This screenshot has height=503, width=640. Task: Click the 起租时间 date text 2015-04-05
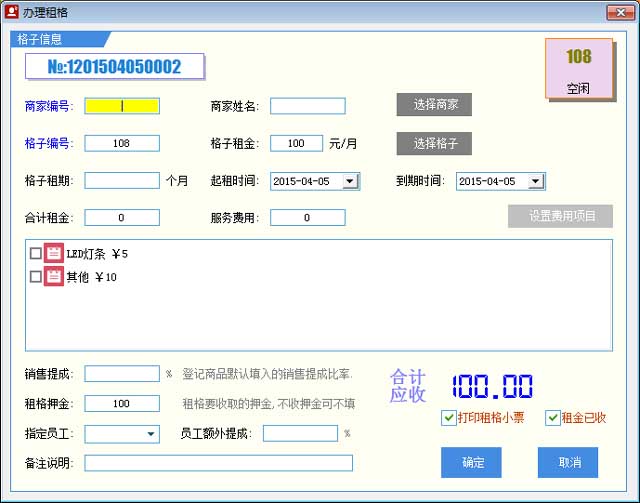pos(301,181)
